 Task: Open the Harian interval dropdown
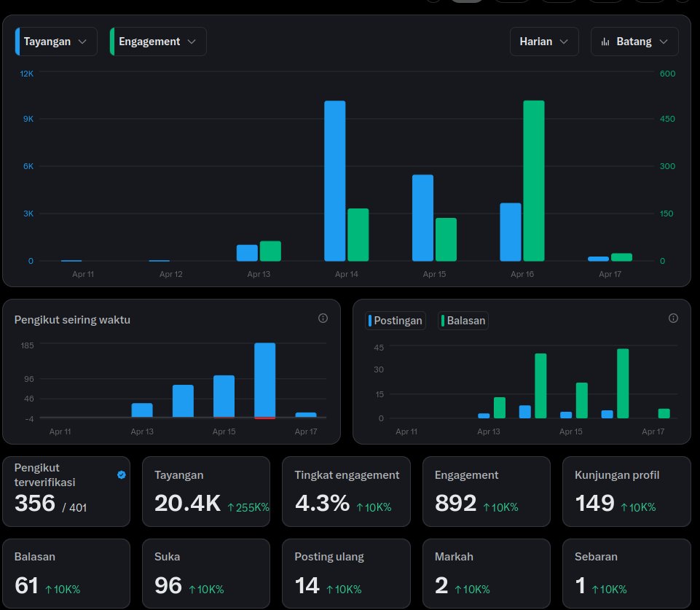pyautogui.click(x=544, y=42)
